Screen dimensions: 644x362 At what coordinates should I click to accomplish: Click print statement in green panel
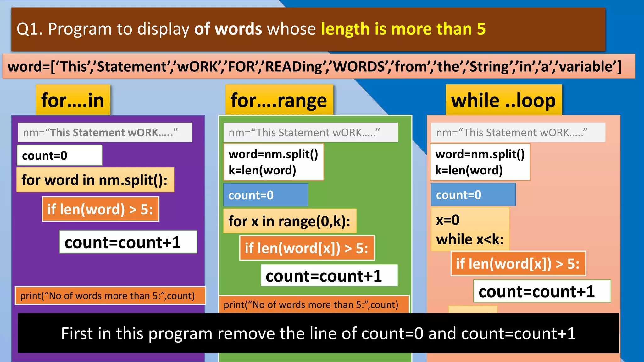pyautogui.click(x=314, y=304)
